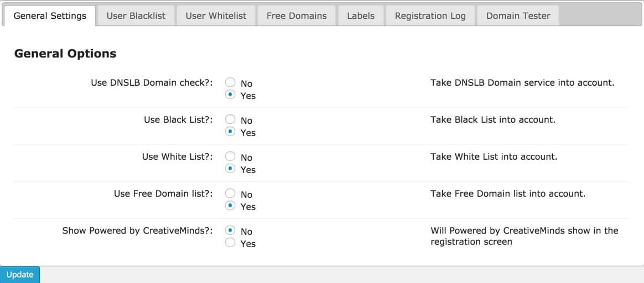644x283 pixels.
Task: Pick No for Show Powered by CreativeMinds
Action: pyautogui.click(x=230, y=230)
